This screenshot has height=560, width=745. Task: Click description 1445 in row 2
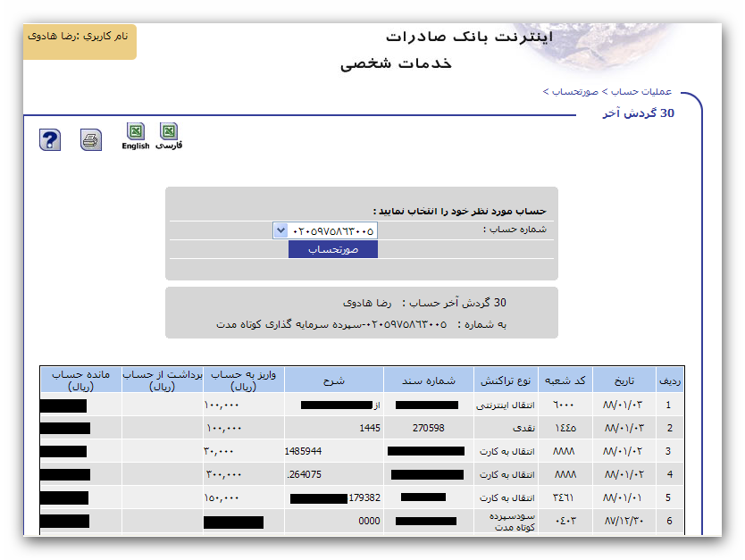pos(370,428)
